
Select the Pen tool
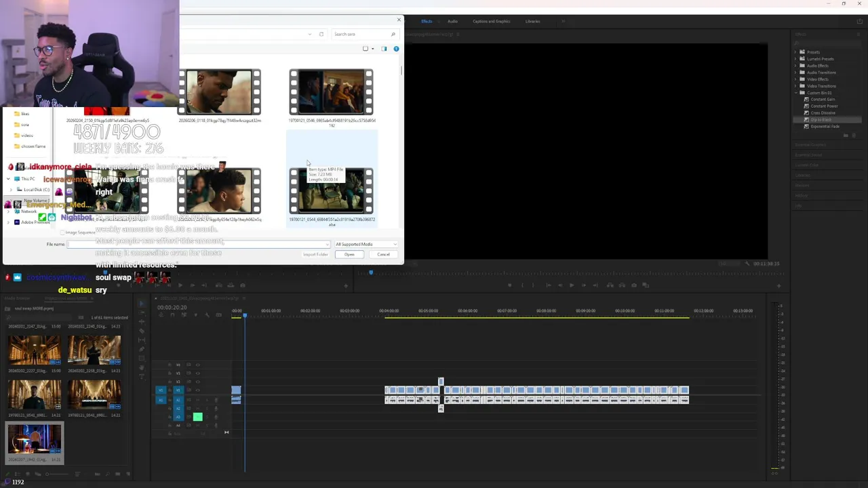coord(142,349)
